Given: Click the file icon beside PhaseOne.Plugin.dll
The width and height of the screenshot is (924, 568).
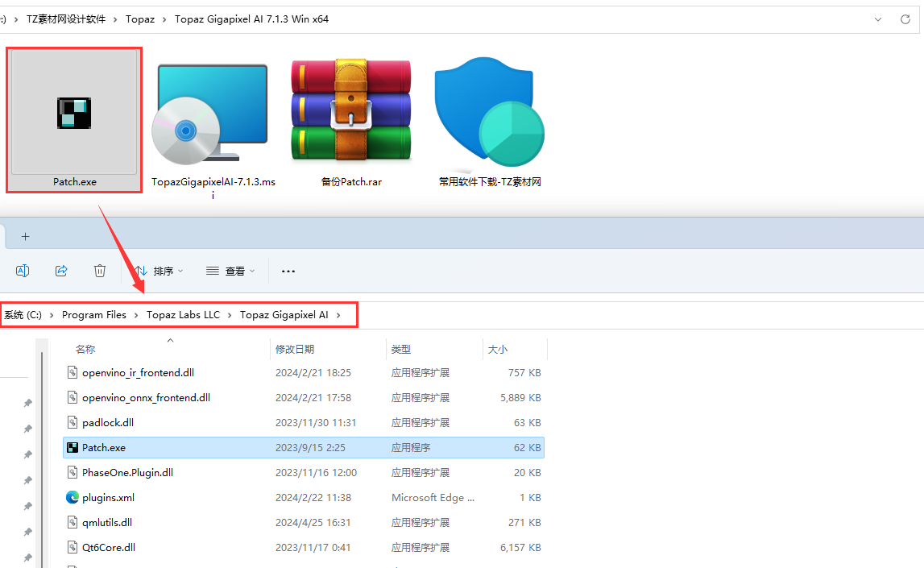Looking at the screenshot, I should pyautogui.click(x=73, y=473).
